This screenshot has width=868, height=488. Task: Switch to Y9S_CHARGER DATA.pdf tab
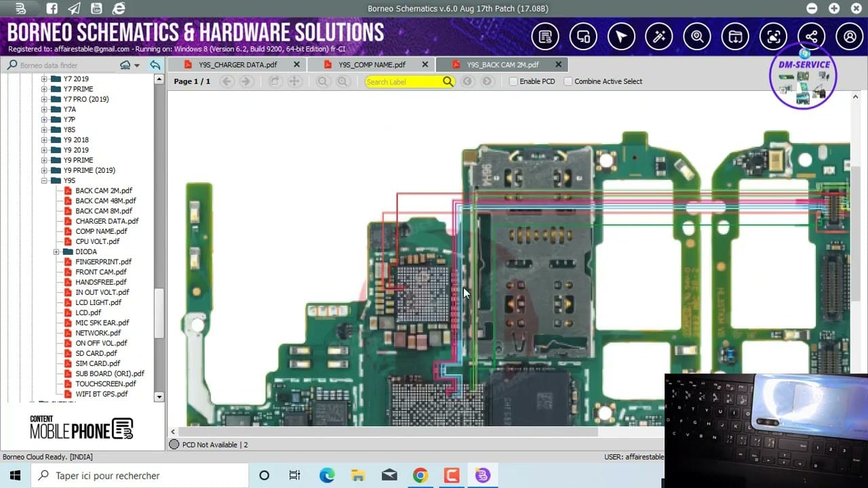(237, 64)
